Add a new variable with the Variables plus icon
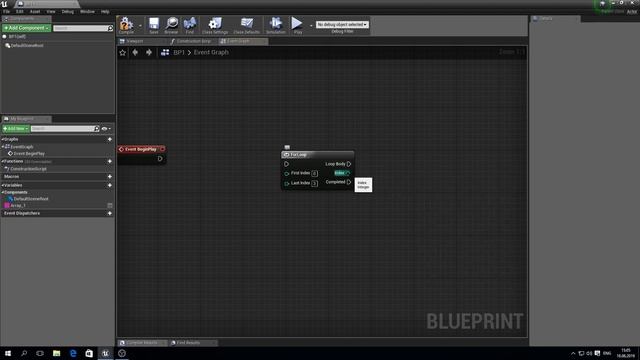This screenshot has height=360, width=640. coord(109,185)
